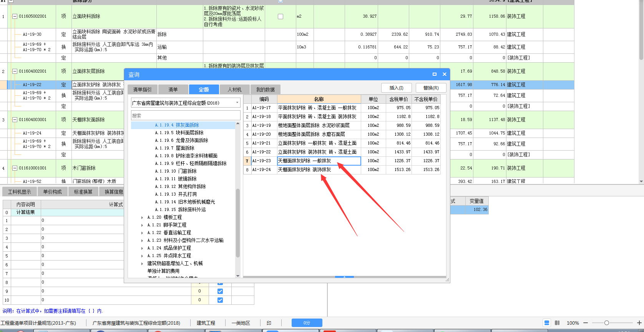The height and width of the screenshot is (332, 644).
Task: Click the down arrow of main table scrollbar
Action: (x=641, y=181)
